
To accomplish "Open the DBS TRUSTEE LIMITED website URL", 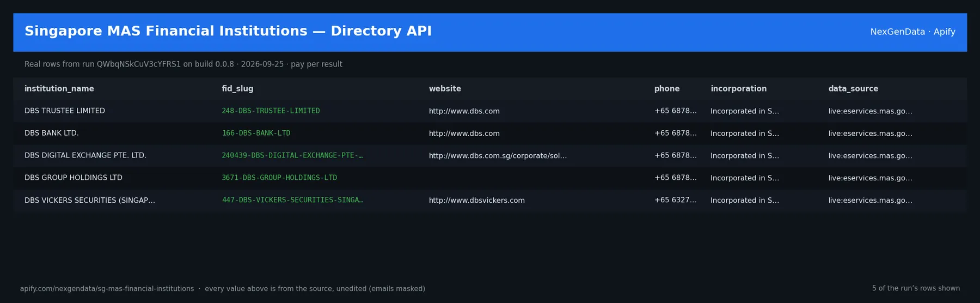I will tap(464, 111).
